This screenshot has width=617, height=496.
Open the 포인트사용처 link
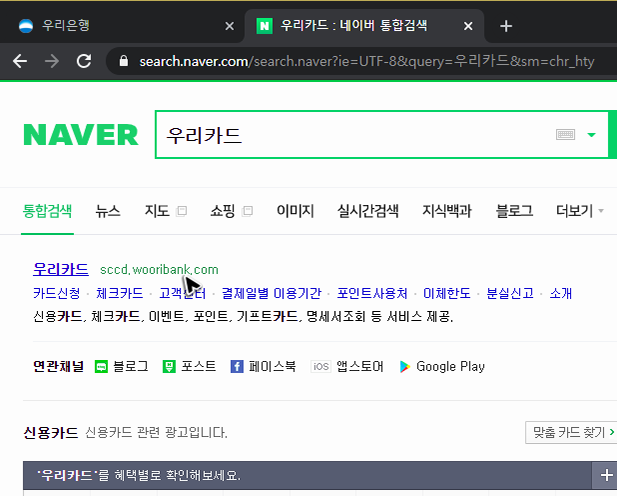tap(372, 293)
